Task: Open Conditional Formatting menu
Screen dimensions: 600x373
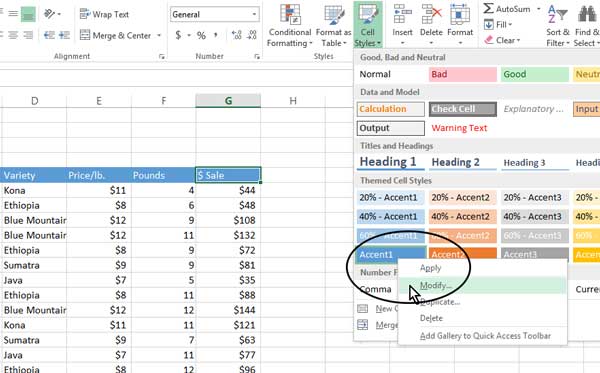Action: click(289, 25)
